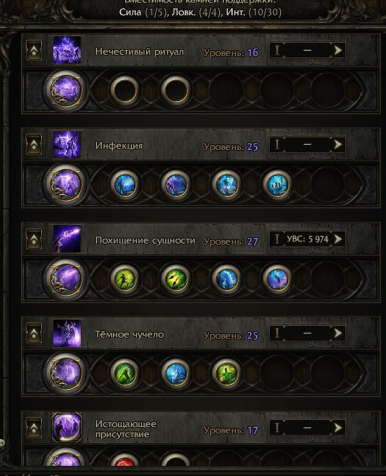Select the red support gem under Истощающее присутствие
Screen dimensions: 386x476
(125, 461)
